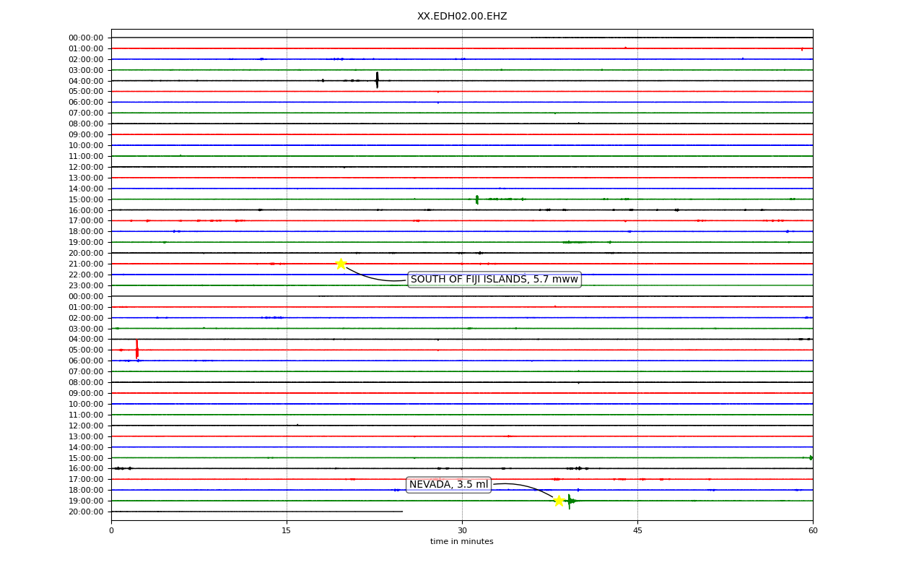Click the final 20:00:00 row label
The width and height of the screenshot is (924, 578).
click(x=86, y=512)
